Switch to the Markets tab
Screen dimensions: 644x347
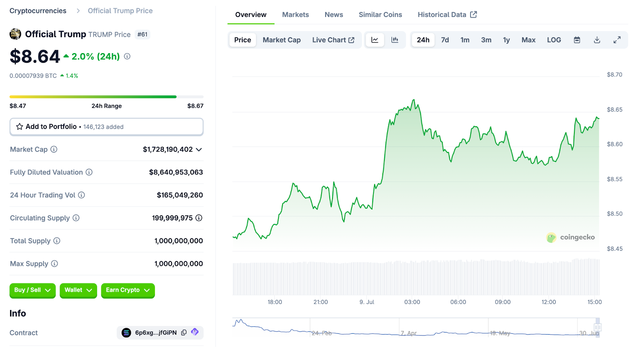click(295, 14)
